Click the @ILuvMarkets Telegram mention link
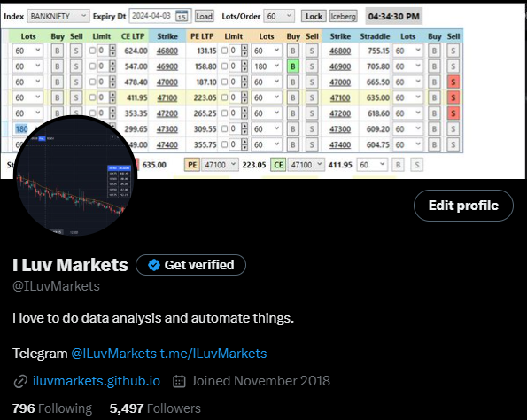This screenshot has width=527, height=420. tap(114, 354)
